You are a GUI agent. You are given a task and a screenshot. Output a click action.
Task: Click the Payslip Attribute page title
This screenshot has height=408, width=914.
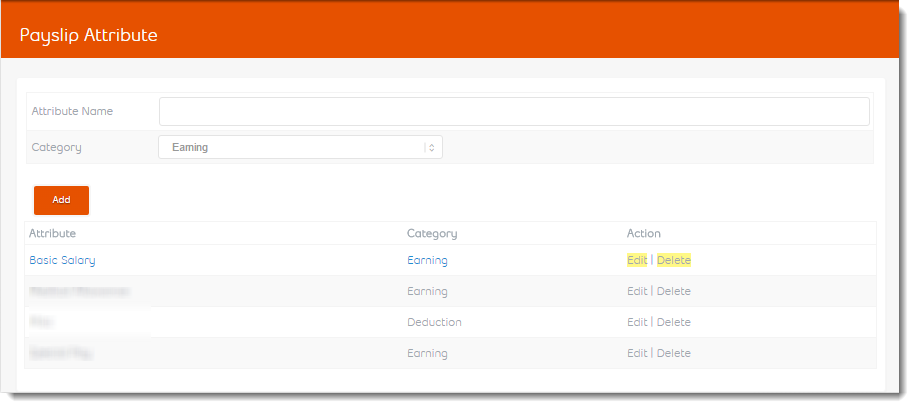tap(89, 35)
